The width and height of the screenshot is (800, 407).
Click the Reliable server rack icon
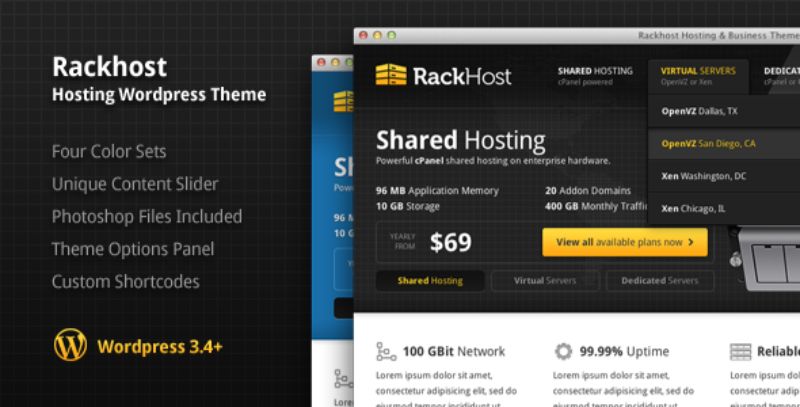click(x=740, y=351)
